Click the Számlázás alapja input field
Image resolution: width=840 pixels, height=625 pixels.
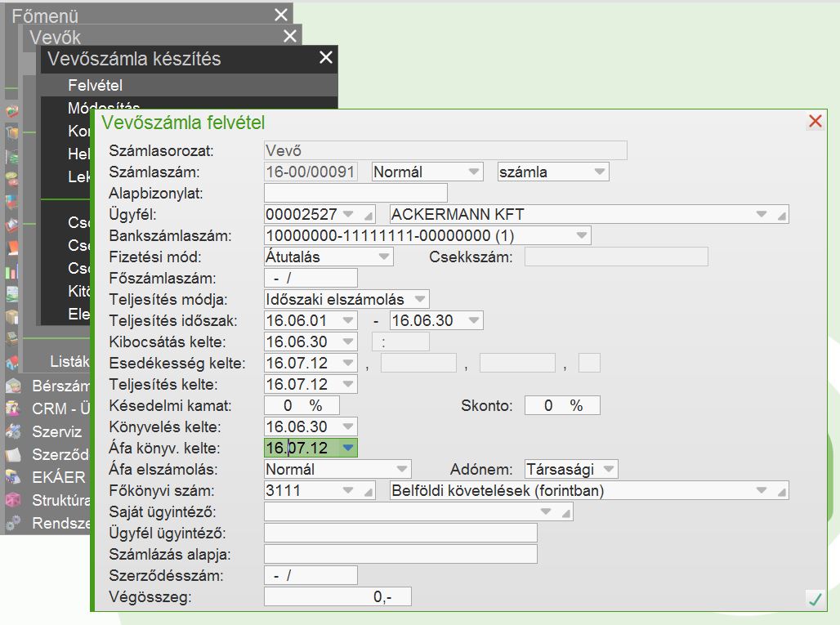pos(400,554)
